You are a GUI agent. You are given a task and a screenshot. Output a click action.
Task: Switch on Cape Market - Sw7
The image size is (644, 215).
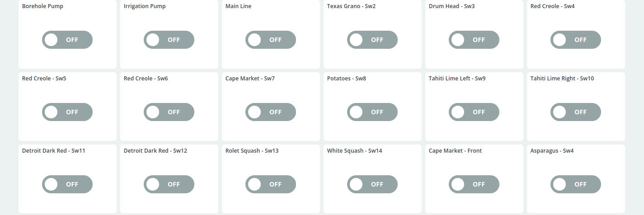(271, 112)
